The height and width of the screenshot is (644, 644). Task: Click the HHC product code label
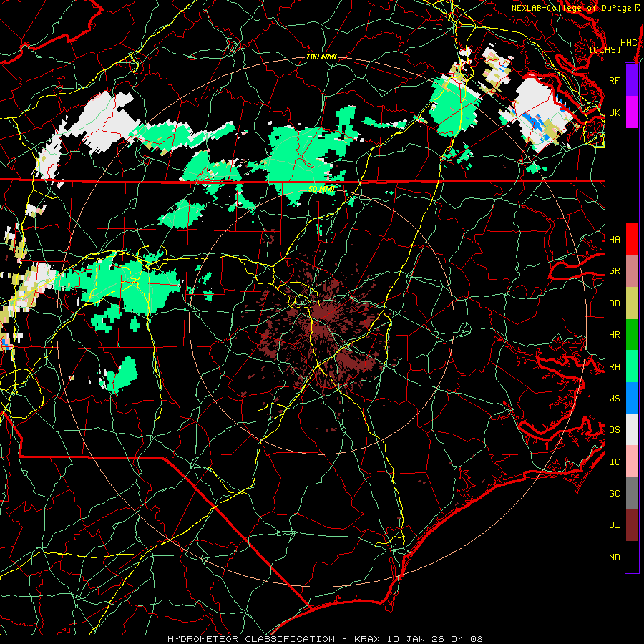pyautogui.click(x=629, y=43)
